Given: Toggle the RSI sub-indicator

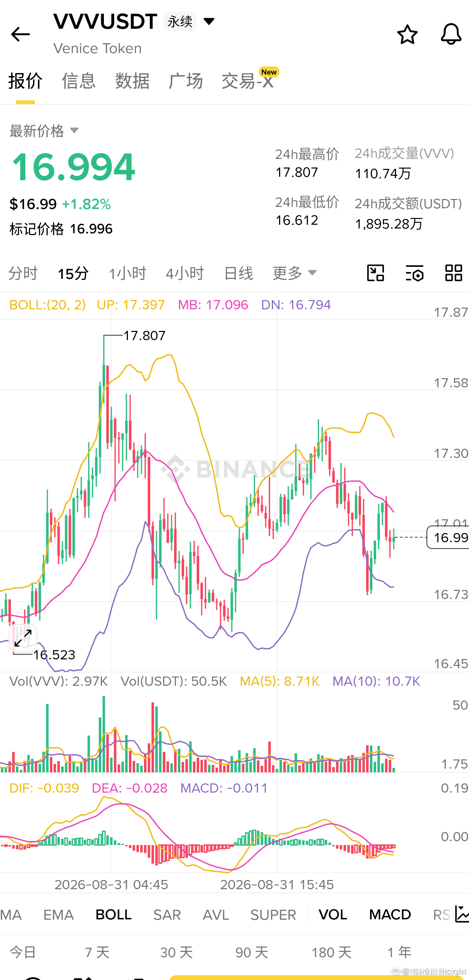Looking at the screenshot, I should 442,915.
